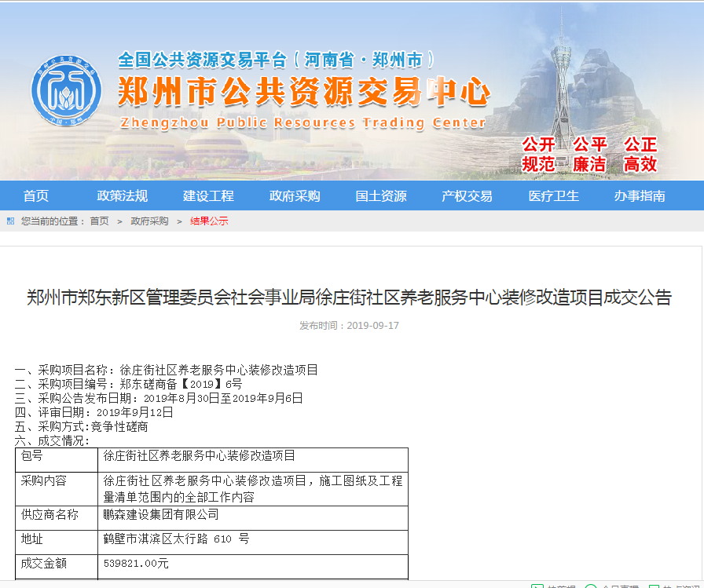Open the 结果公示 breadcrumb link
This screenshot has height=588, width=704.
207,221
